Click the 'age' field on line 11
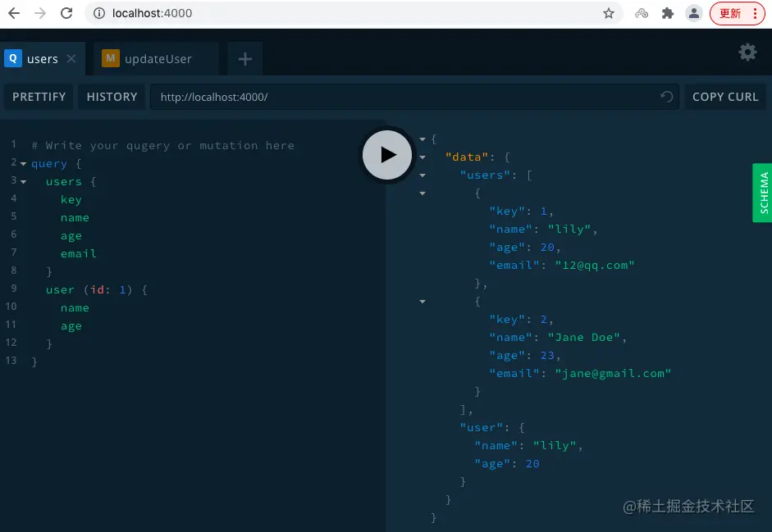Screen dimensions: 772x532 (x=71, y=326)
